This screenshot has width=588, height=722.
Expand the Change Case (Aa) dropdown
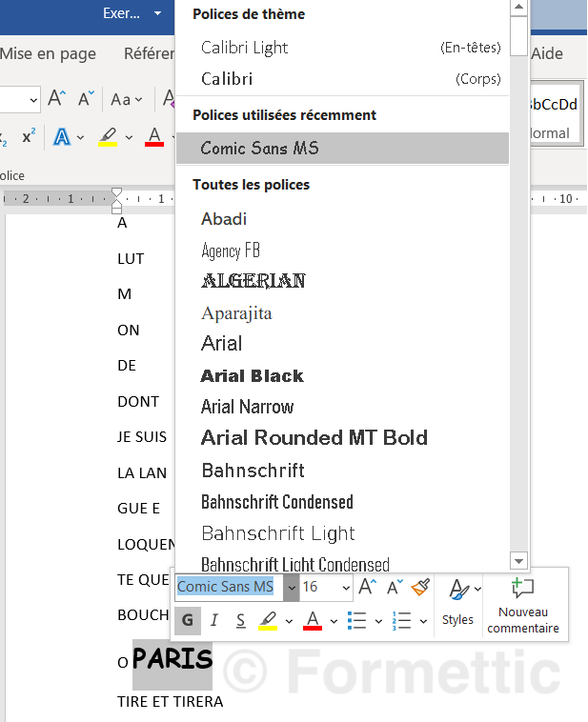(126, 99)
